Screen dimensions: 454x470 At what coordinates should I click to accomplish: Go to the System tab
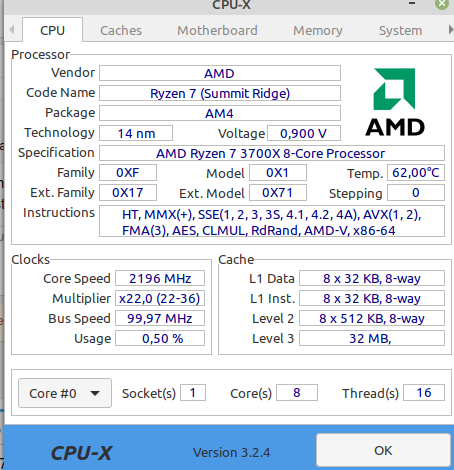[x=400, y=30]
